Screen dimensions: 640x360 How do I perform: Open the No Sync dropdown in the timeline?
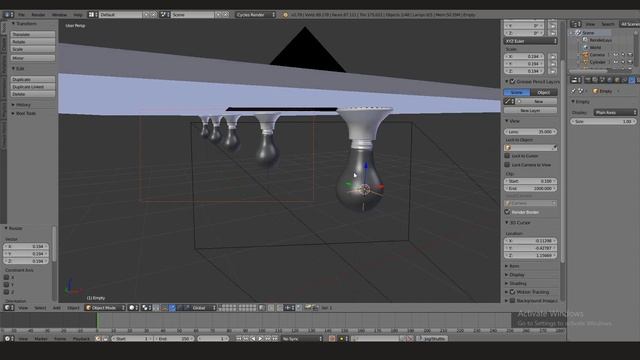pyautogui.click(x=302, y=339)
